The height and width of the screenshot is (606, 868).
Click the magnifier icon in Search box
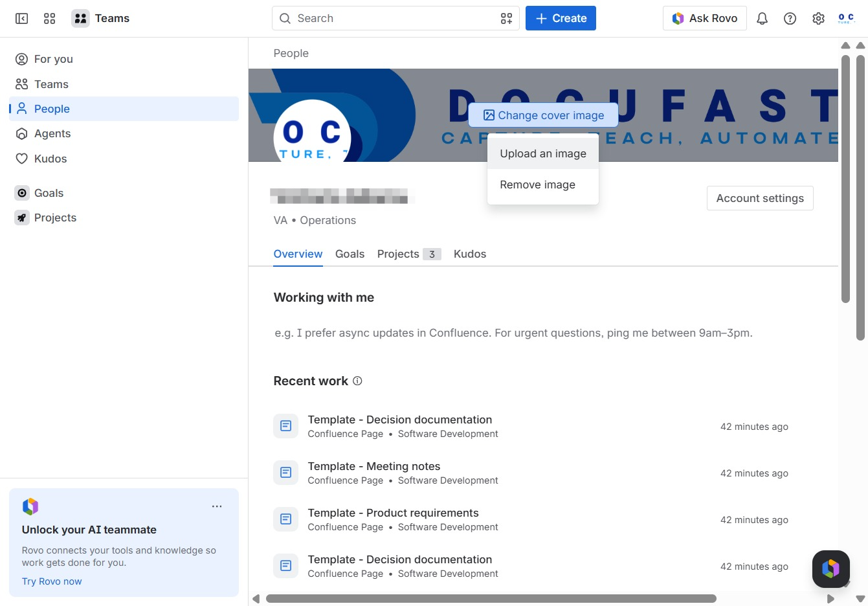pyautogui.click(x=285, y=19)
